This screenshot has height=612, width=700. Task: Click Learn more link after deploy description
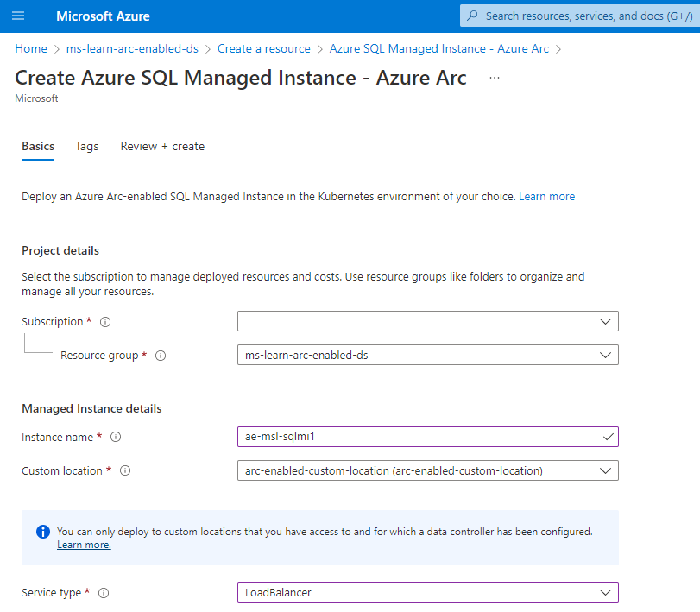(x=546, y=197)
